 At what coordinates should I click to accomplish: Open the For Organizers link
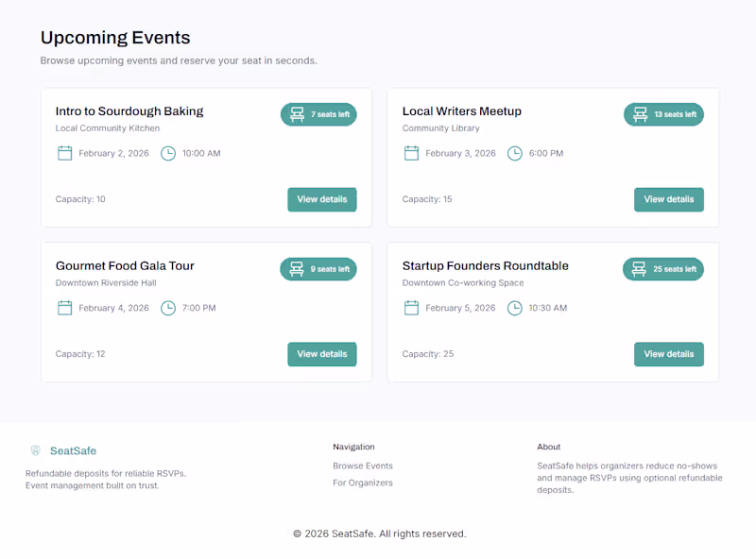(362, 483)
